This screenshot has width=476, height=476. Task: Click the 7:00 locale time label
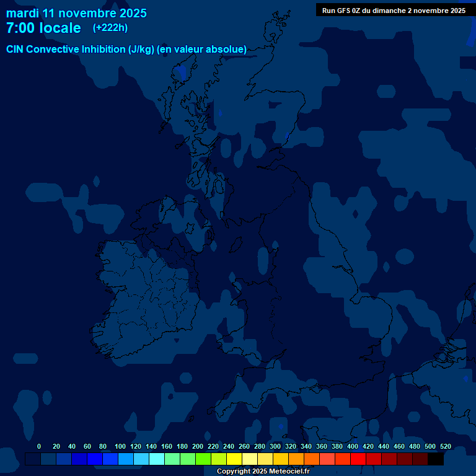[43, 28]
